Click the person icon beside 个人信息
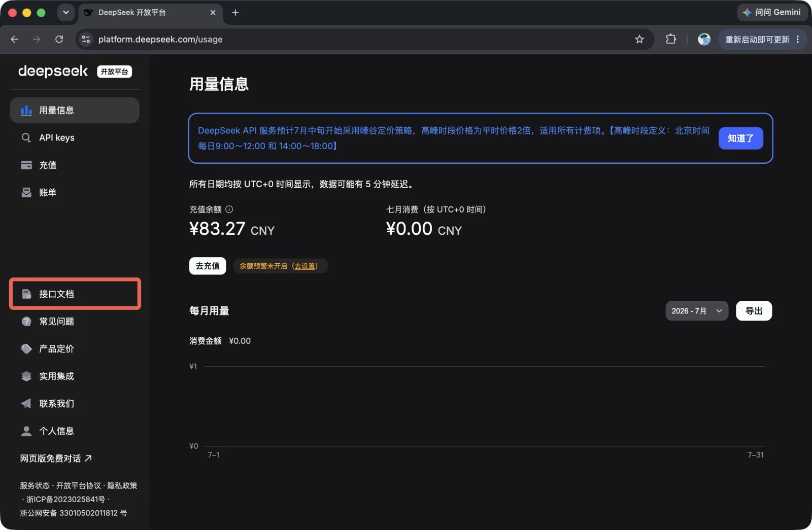Screen dimensions: 812x530 pos(26,431)
